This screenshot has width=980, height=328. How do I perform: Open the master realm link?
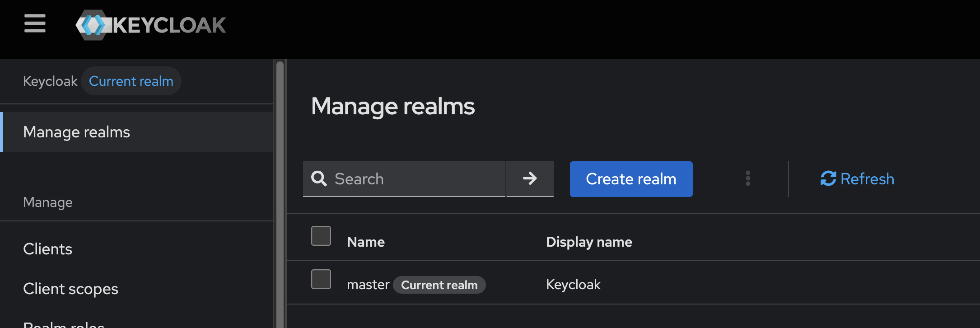[x=368, y=285]
